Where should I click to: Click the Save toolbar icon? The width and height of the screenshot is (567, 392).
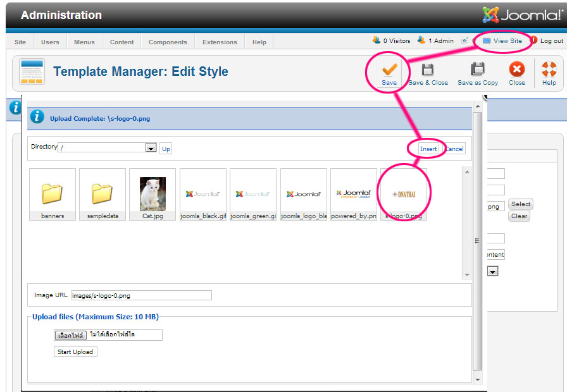tap(389, 70)
